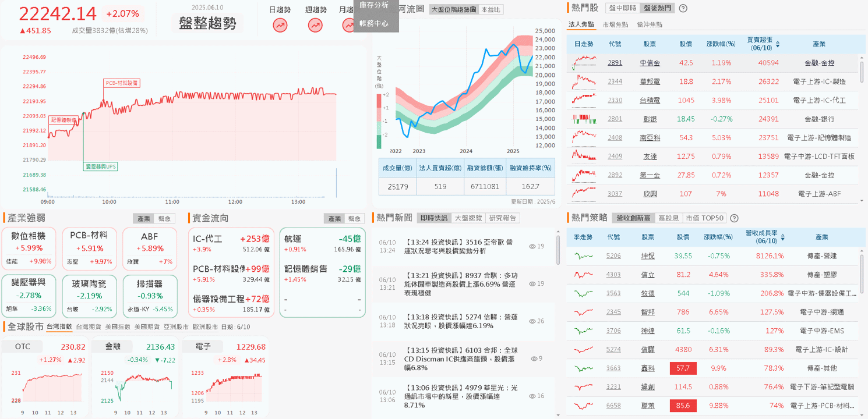Switch to the 當沖焦點 tab
This screenshot has width=868, height=419.
[650, 24]
